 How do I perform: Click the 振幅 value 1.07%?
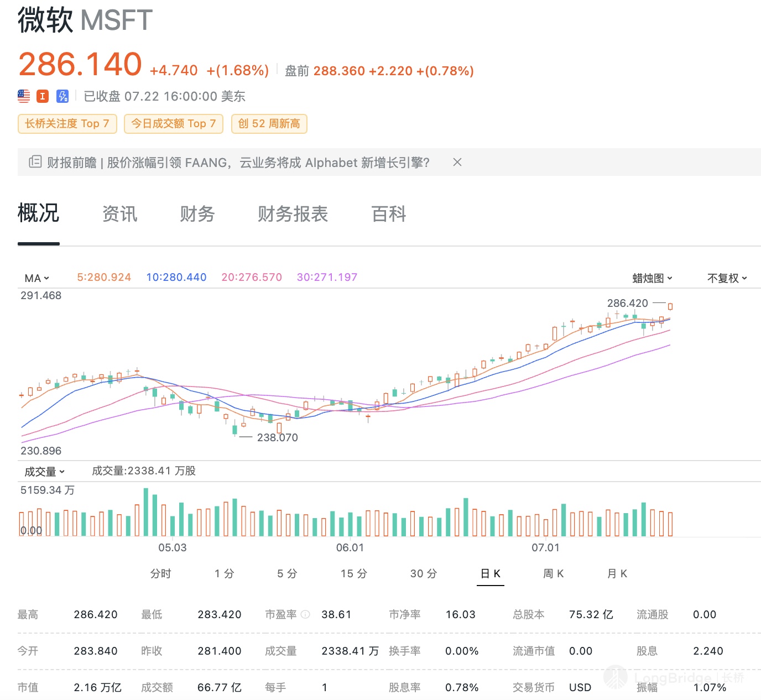point(710,687)
